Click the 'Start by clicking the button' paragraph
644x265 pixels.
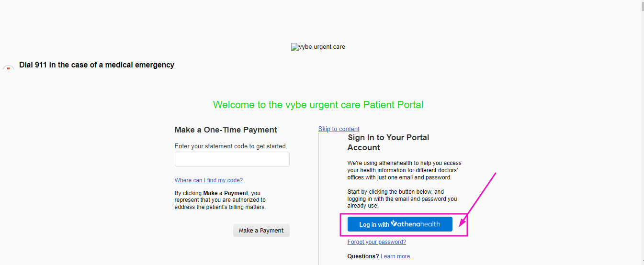click(402, 199)
